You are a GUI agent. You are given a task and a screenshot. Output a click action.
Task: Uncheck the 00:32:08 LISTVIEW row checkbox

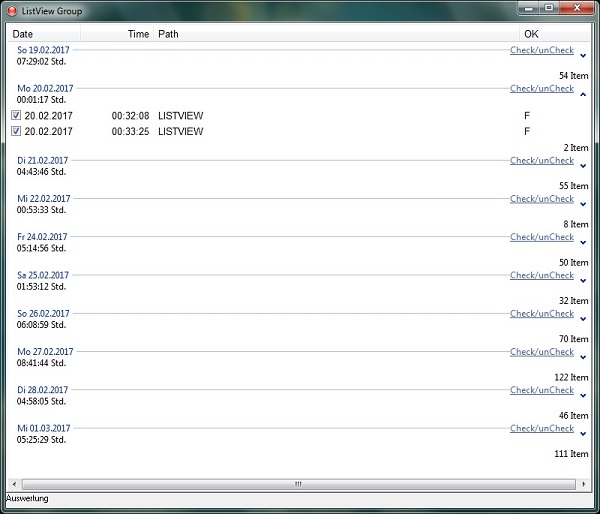click(16, 116)
